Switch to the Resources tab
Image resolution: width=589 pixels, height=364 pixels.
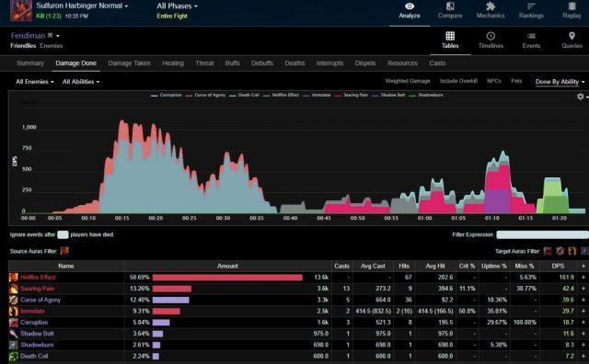click(x=402, y=63)
